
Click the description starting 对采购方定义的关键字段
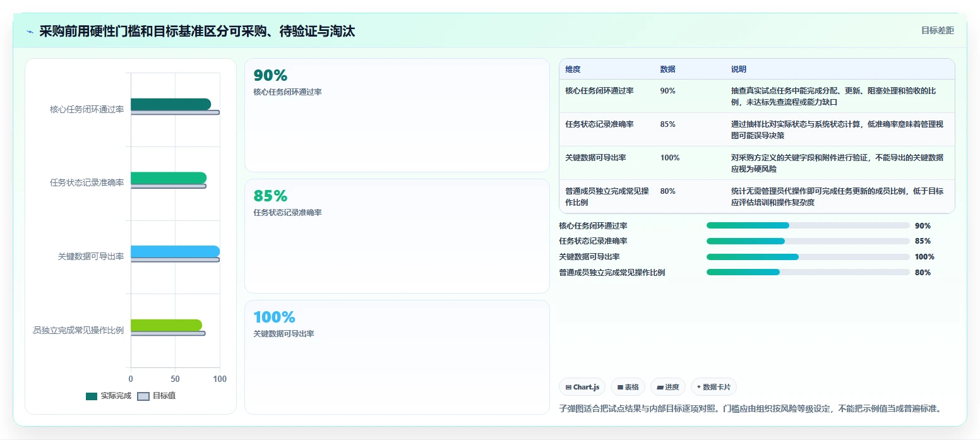tap(837, 163)
